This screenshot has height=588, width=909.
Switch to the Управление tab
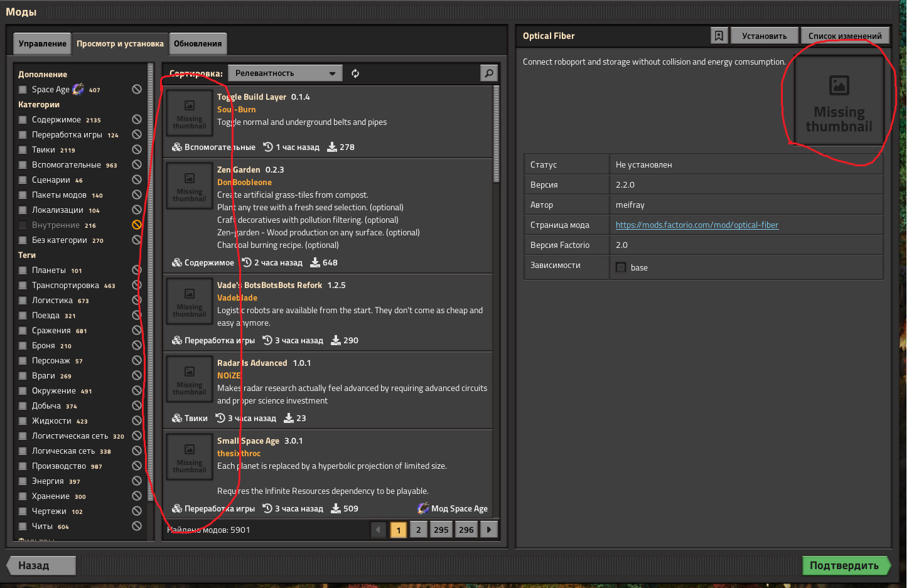pos(42,44)
